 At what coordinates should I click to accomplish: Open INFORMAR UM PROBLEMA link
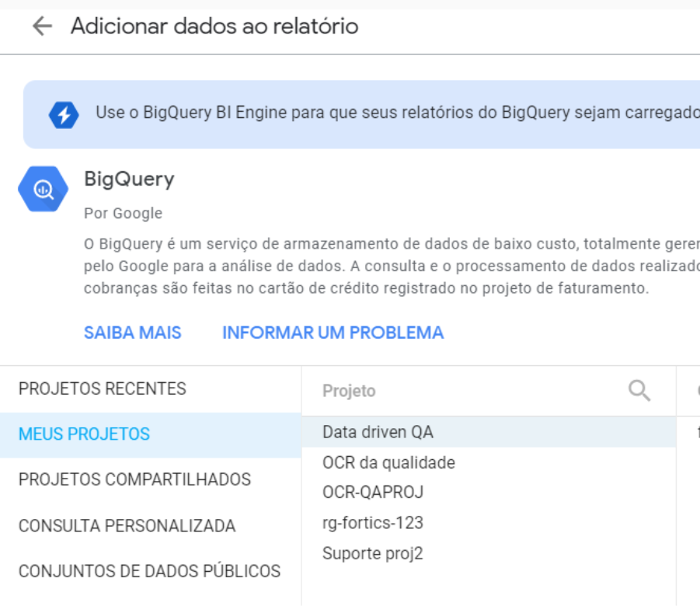[333, 333]
